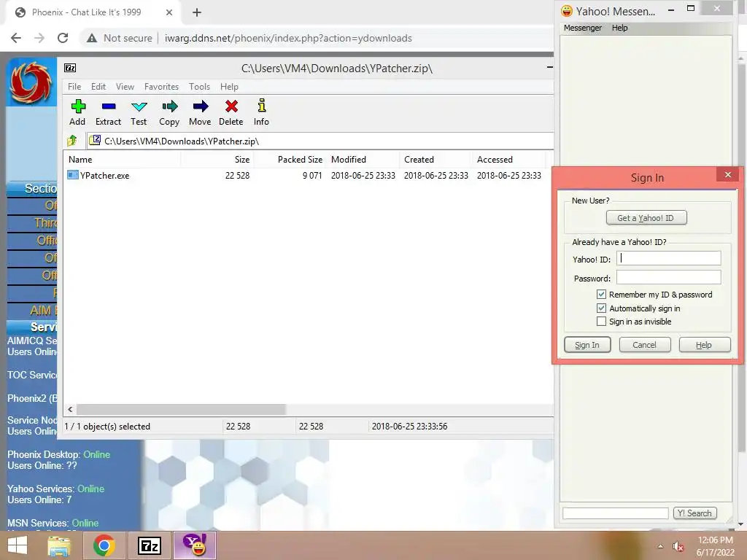747x560 pixels.
Task: Click the browser Back arrow
Action: [x=16, y=38]
